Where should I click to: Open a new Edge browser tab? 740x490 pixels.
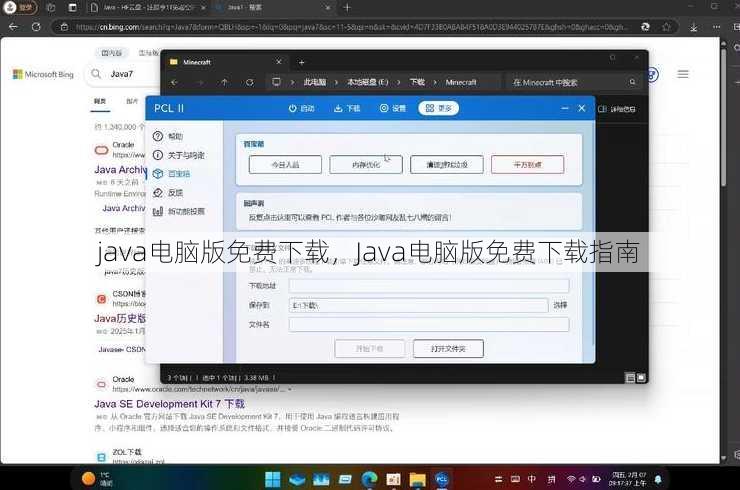(x=347, y=8)
